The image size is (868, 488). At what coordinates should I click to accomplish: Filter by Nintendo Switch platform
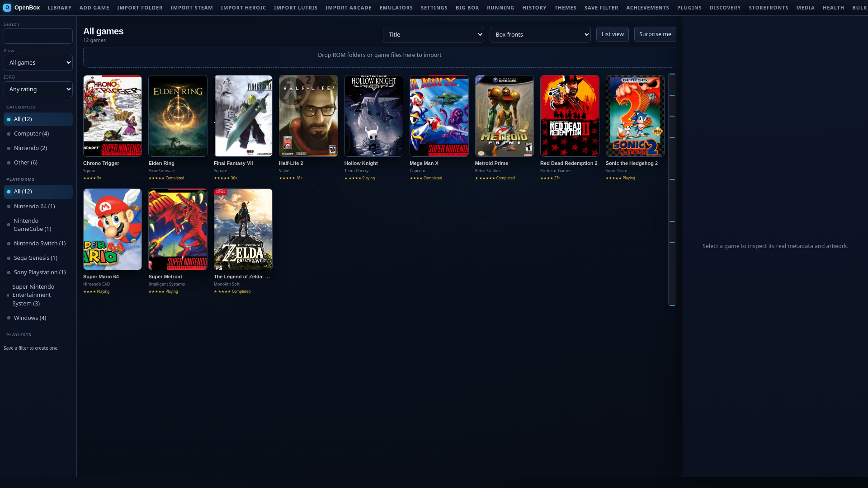(x=38, y=244)
